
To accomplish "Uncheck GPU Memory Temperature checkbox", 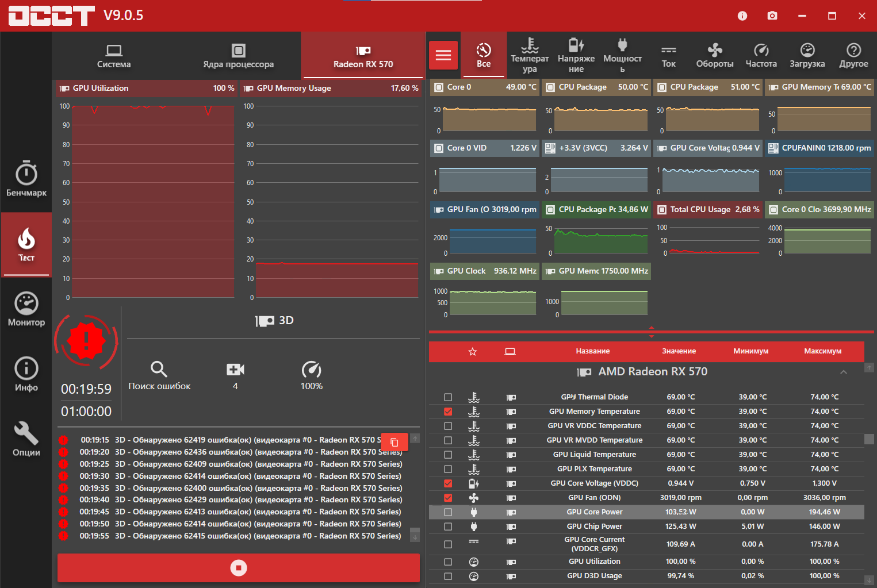I will point(448,412).
